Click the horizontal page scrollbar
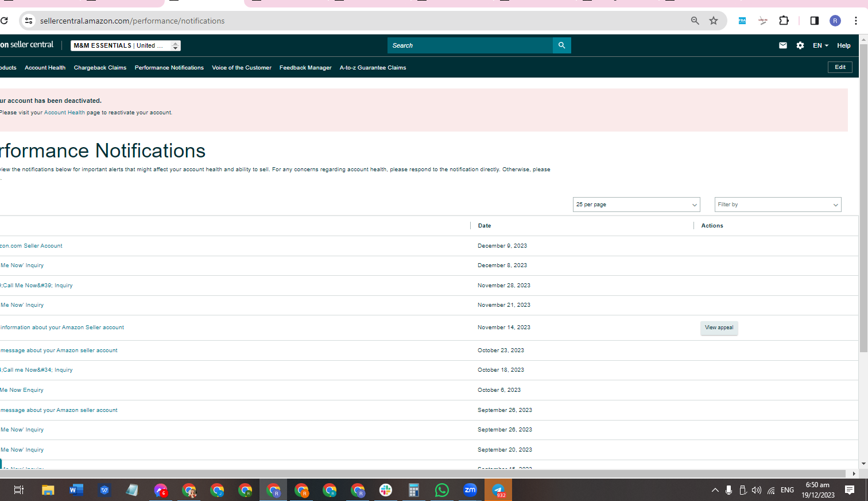 coord(423,474)
